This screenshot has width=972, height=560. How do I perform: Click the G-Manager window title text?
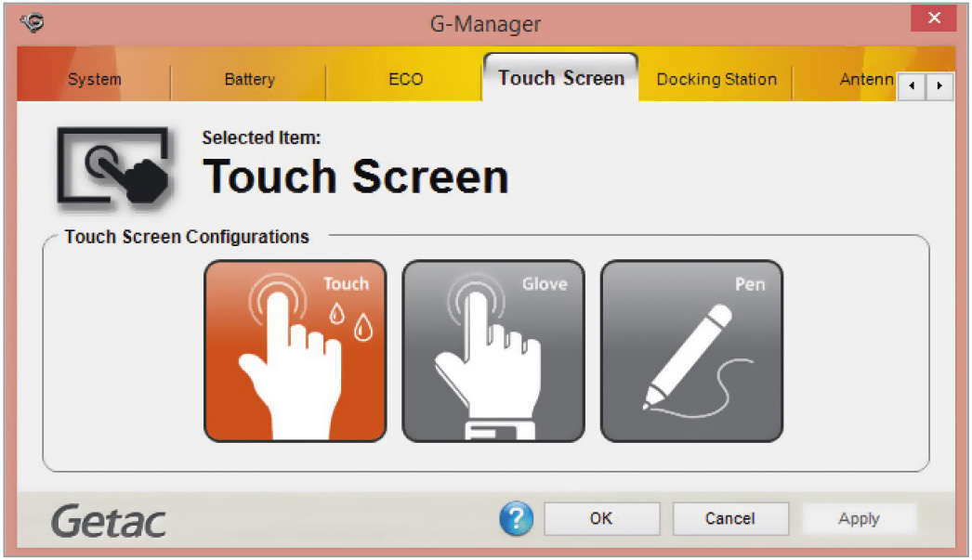(x=485, y=24)
